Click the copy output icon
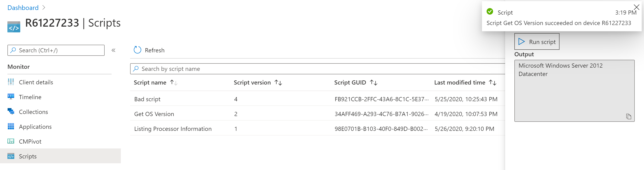This screenshot has width=644, height=170. 628,116
